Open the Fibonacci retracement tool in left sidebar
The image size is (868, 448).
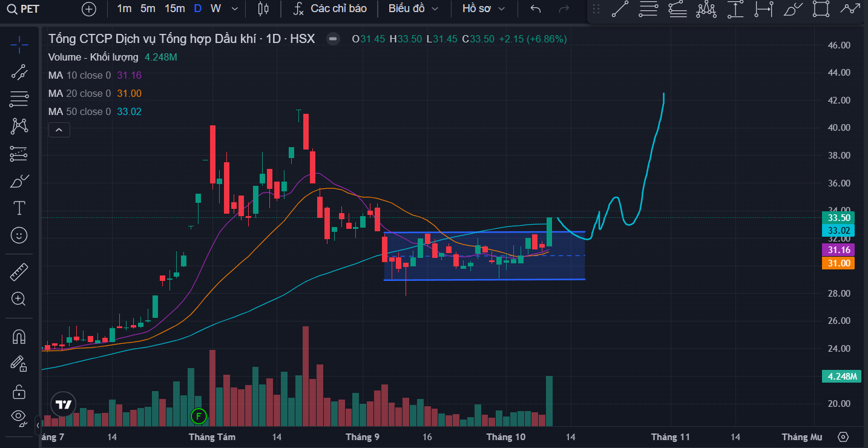(19, 99)
